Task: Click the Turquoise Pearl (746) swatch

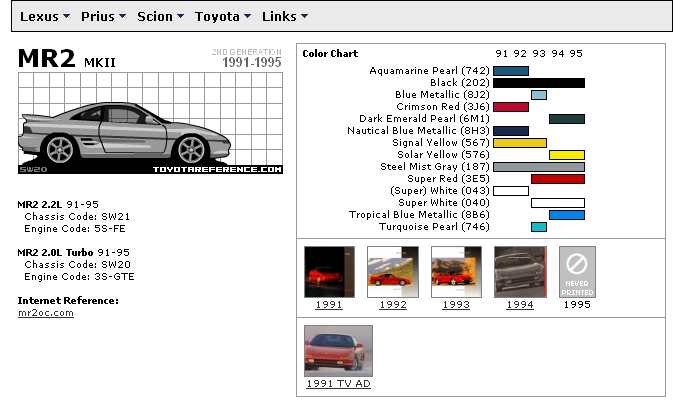Action: click(x=539, y=227)
